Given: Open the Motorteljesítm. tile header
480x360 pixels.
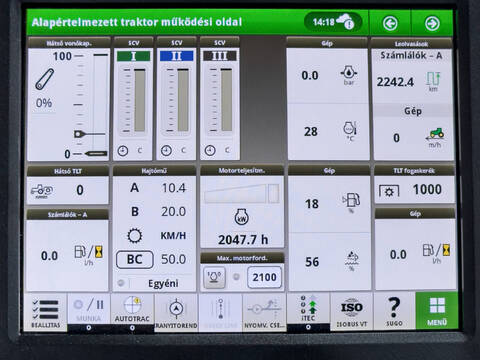Looking at the screenshot, I should click(x=242, y=170).
